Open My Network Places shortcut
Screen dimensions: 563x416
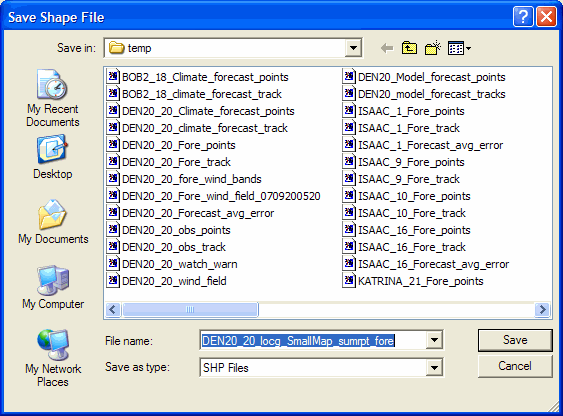[53, 358]
